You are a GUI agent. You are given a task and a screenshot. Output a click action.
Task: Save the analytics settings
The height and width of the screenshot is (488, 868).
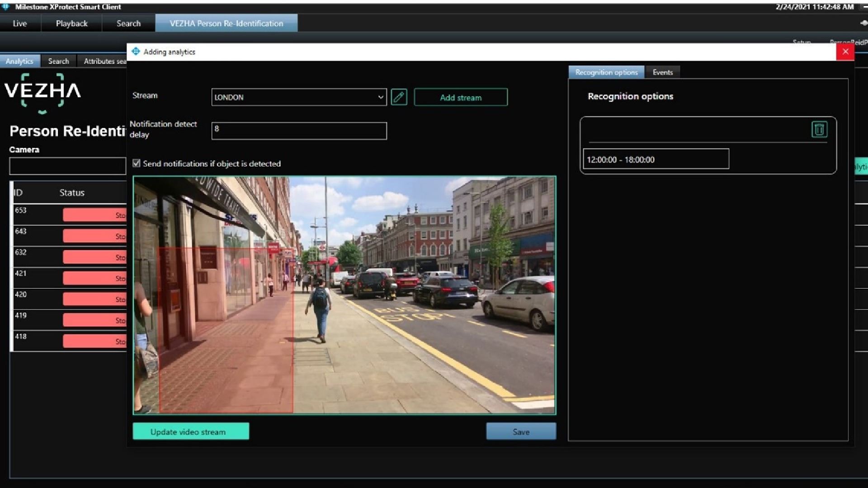[521, 432]
